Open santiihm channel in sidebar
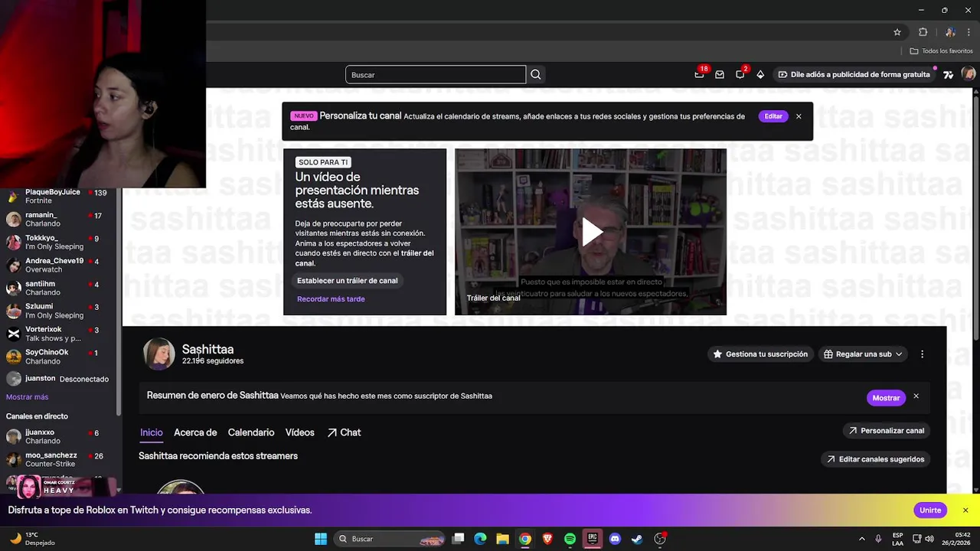 coord(60,289)
